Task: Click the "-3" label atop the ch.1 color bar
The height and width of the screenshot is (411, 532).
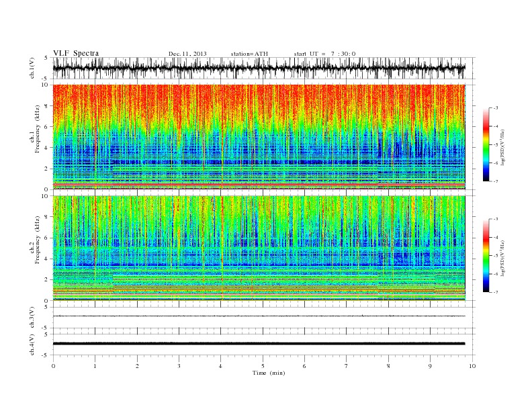Action: pyautogui.click(x=496, y=108)
